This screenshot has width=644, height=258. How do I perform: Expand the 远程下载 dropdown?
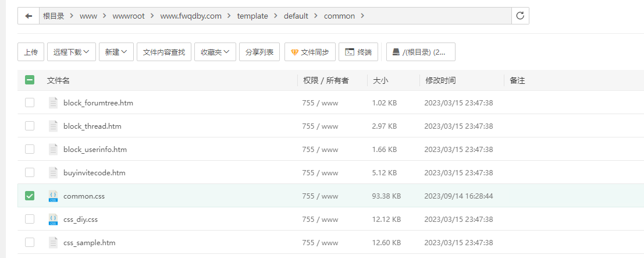[71, 52]
